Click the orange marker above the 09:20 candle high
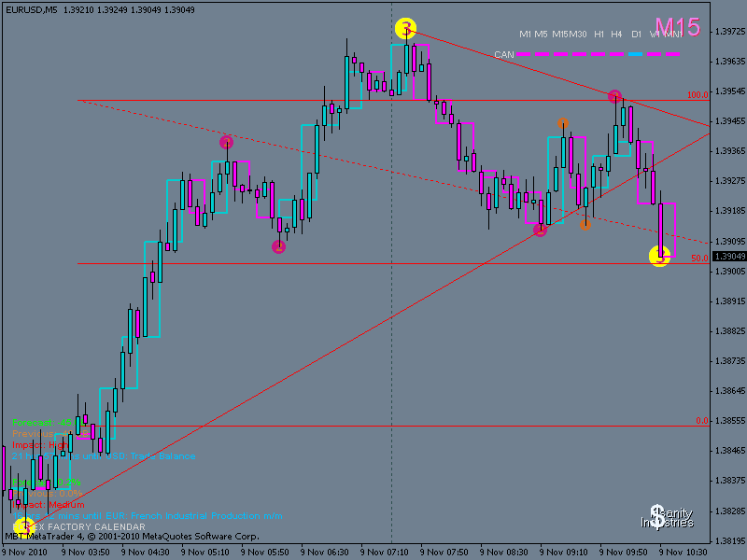 click(x=563, y=123)
